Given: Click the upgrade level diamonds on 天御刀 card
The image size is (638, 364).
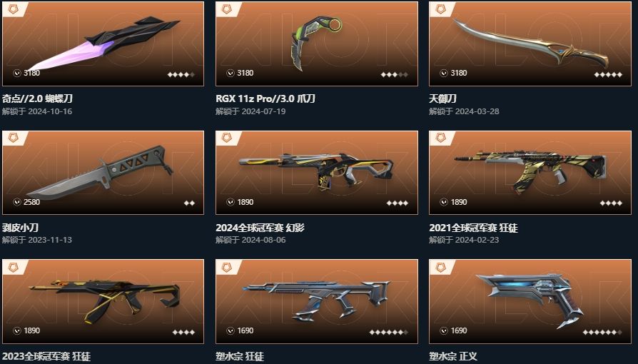Looking at the screenshot, I should coord(608,74).
